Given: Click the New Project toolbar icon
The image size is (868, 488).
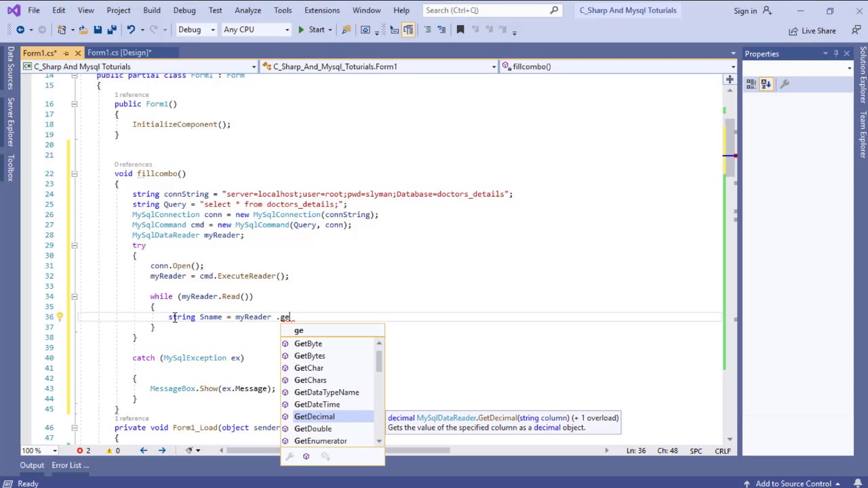Looking at the screenshot, I should (62, 30).
